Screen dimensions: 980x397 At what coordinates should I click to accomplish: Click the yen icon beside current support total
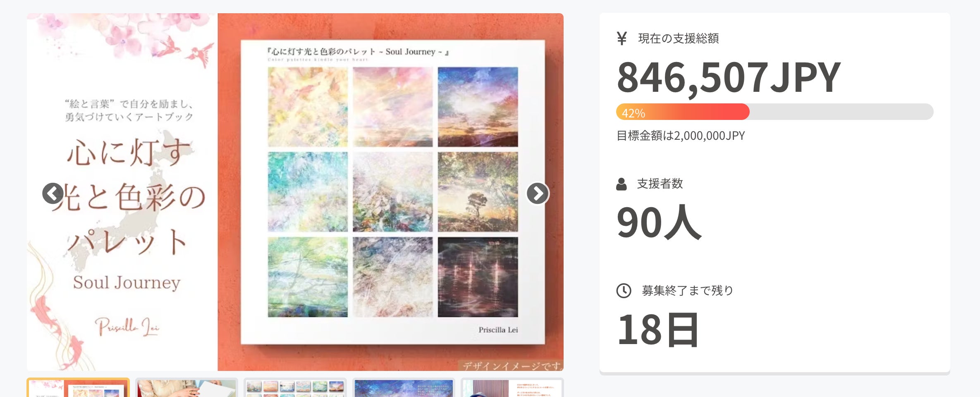622,38
